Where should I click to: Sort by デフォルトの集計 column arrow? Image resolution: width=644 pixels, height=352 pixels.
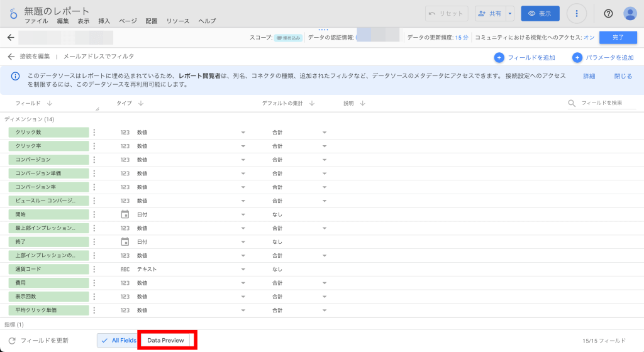[312, 103]
